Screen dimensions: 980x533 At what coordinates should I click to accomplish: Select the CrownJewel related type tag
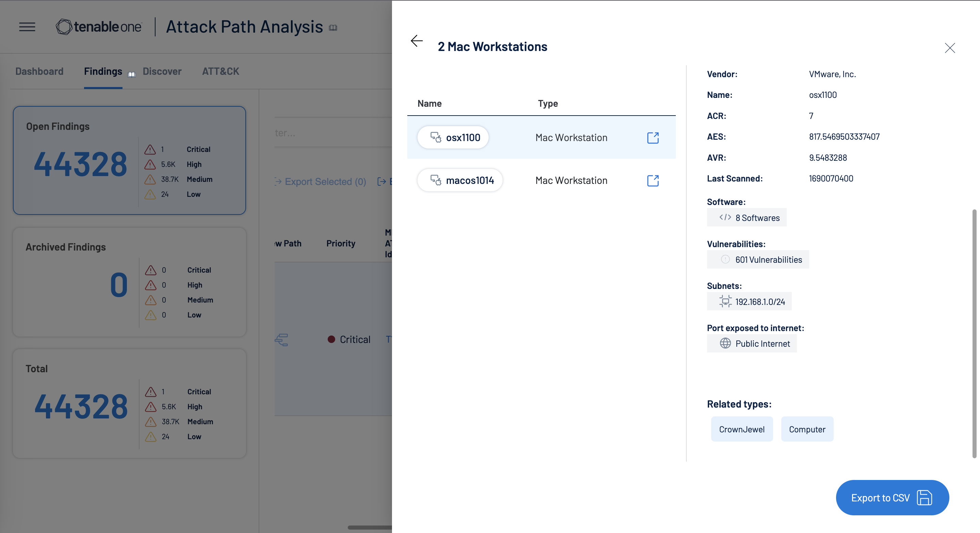point(741,428)
